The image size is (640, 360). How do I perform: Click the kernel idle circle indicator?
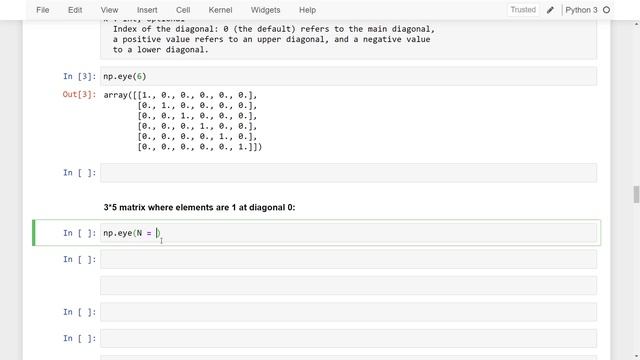pyautogui.click(x=607, y=10)
